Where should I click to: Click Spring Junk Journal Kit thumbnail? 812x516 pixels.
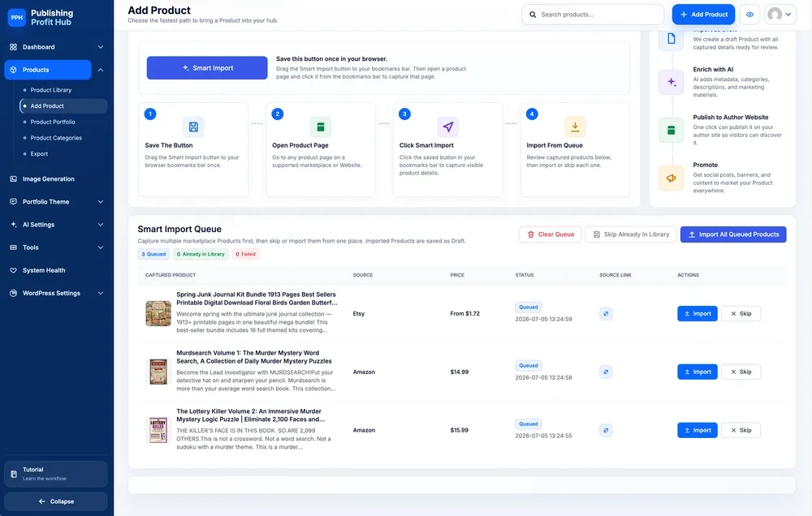[158, 314]
